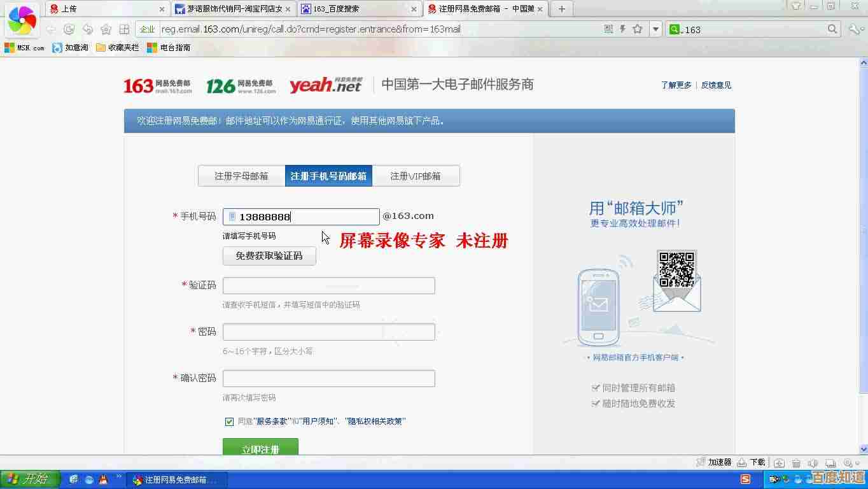This screenshot has width=868, height=489.
Task: Open the browser home page icon
Action: pyautogui.click(x=106, y=29)
